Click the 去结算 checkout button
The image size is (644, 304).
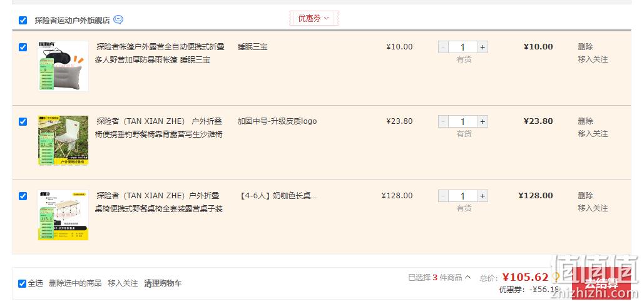[601, 283]
